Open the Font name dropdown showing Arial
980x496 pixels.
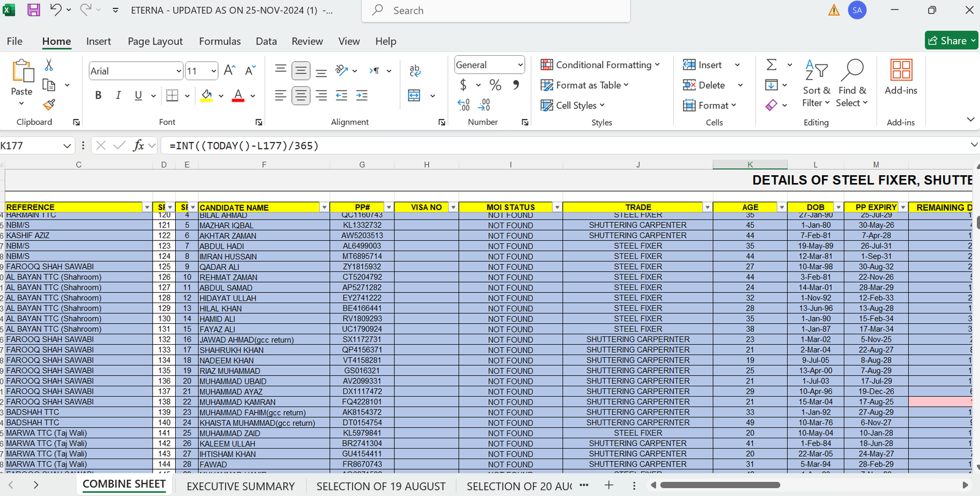coord(178,71)
